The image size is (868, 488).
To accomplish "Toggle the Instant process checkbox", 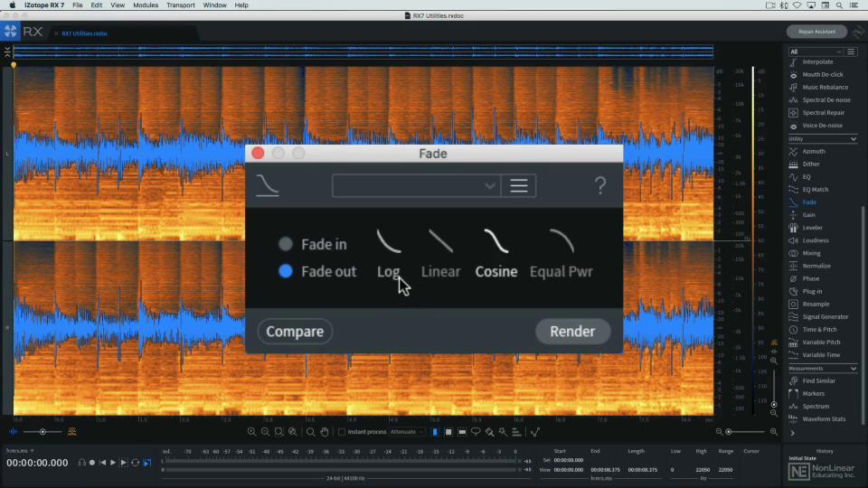I will (342, 432).
